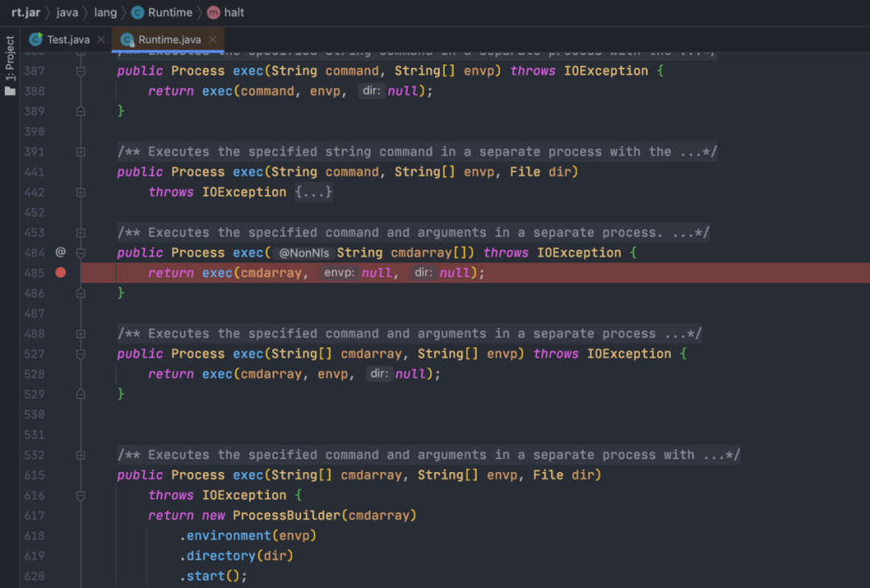Click the dir: parameter hint on line 528
Image resolution: width=870 pixels, height=588 pixels.
coord(379,373)
